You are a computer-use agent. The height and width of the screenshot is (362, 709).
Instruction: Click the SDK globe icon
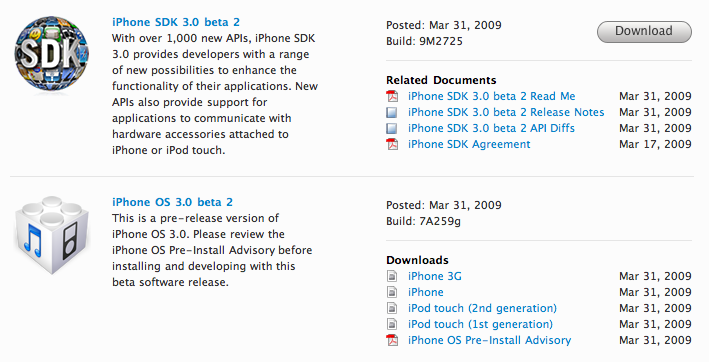pos(52,54)
